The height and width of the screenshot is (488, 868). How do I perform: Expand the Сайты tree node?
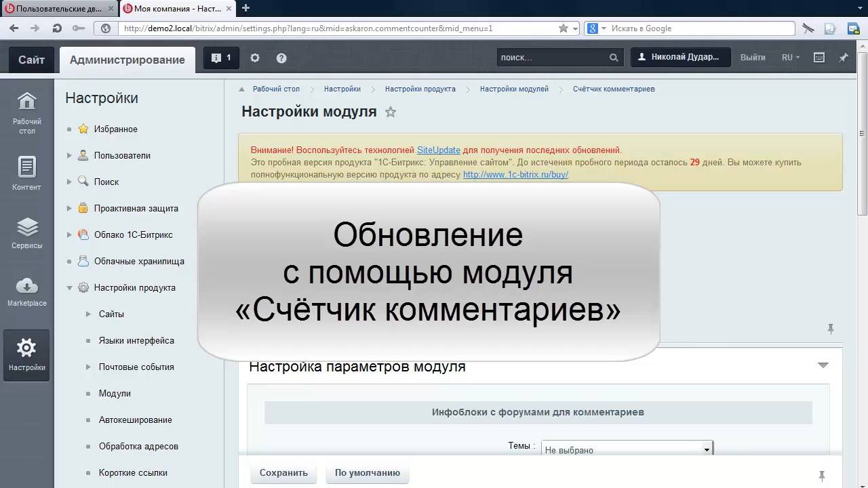pyautogui.click(x=88, y=314)
